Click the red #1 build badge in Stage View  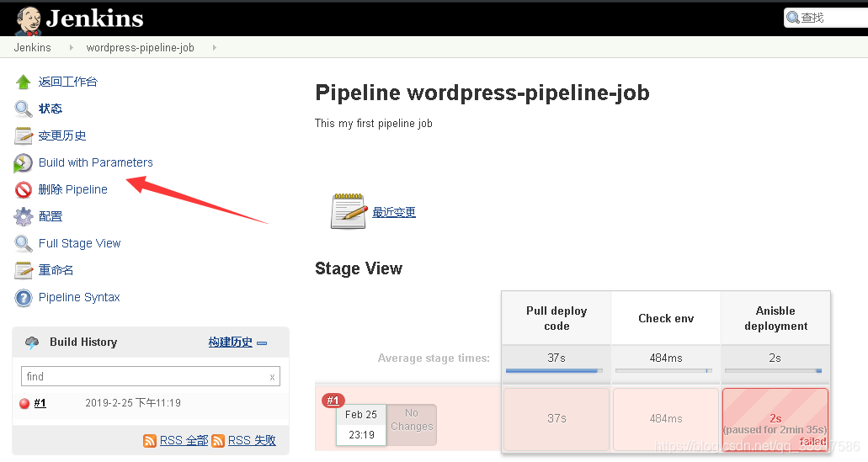333,401
